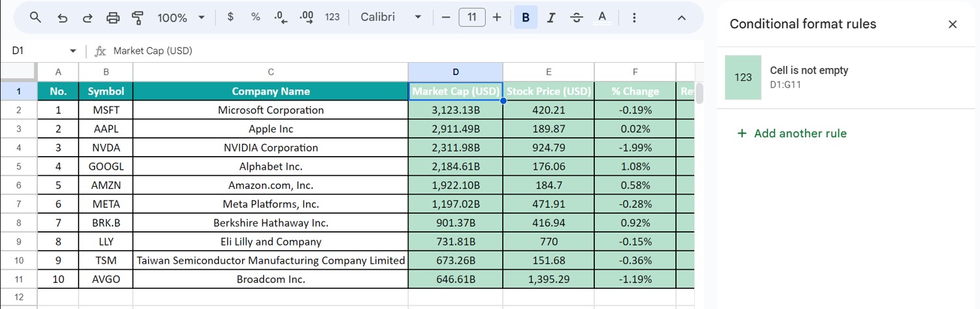The height and width of the screenshot is (309, 980).
Task: Select the 1,395.29 stock price cell
Action: point(549,279)
